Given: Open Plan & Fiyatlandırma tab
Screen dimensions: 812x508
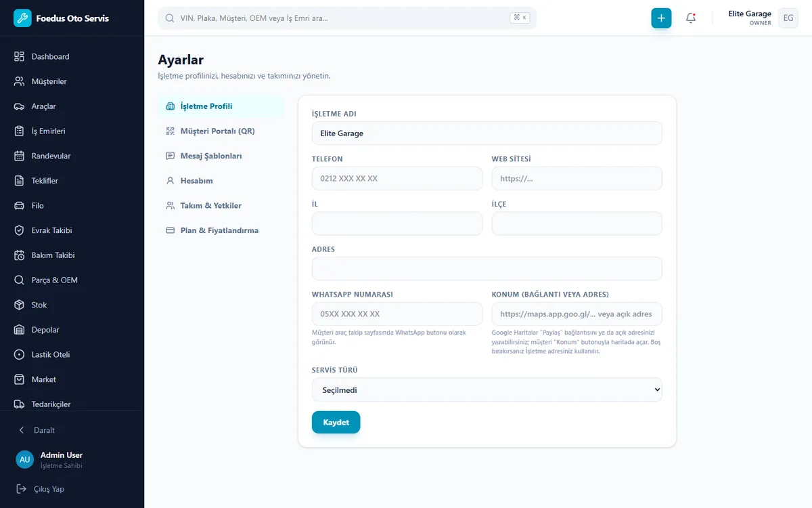Looking at the screenshot, I should pos(221,230).
